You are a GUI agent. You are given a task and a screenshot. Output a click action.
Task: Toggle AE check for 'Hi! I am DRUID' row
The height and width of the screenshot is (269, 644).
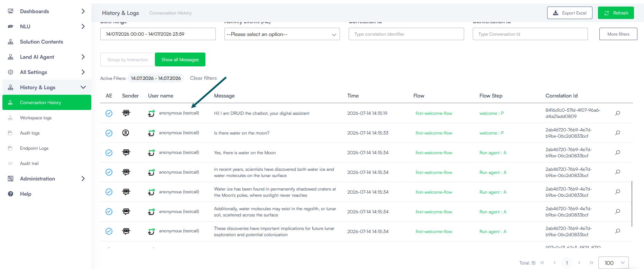click(x=109, y=113)
